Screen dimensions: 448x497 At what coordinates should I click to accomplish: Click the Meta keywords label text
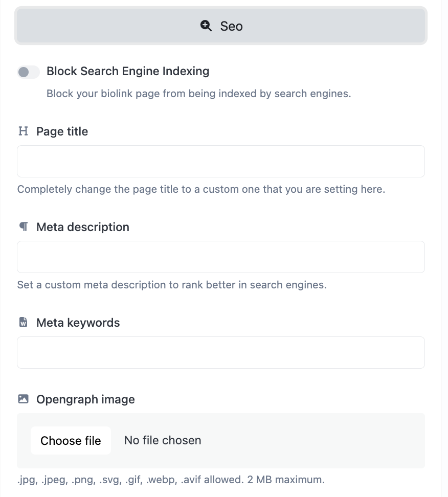pos(78,323)
